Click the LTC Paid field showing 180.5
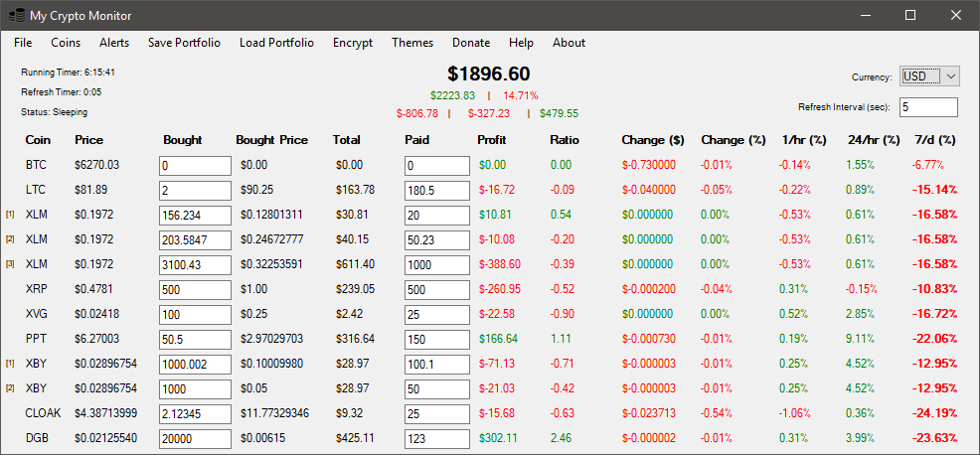Image resolution: width=980 pixels, height=455 pixels. click(437, 190)
